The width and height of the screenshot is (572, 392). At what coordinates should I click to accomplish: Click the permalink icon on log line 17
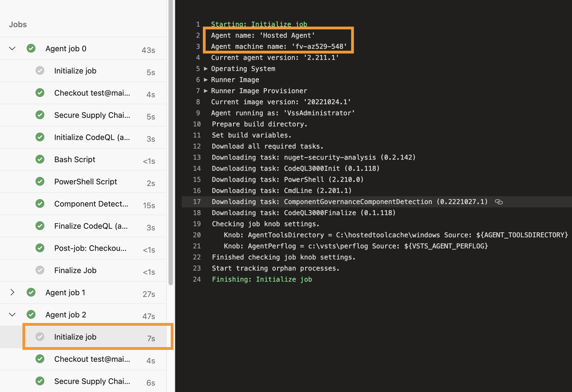click(499, 202)
